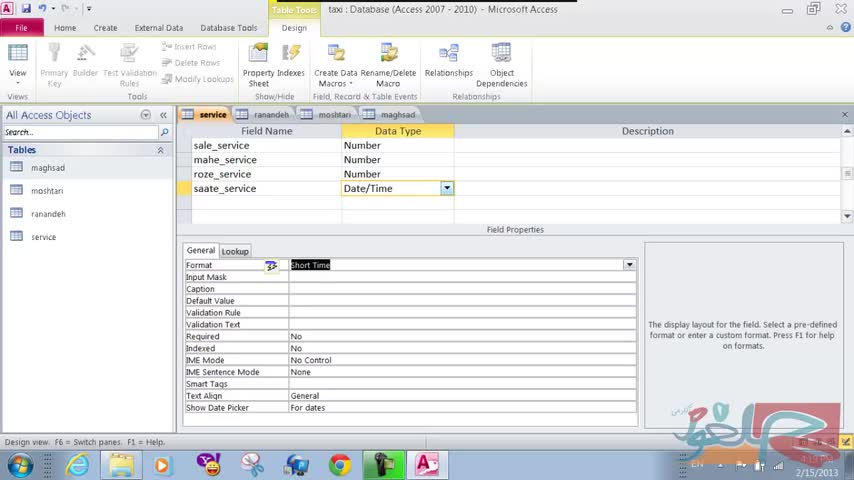
Task: Switch to the Home ribbon tab
Action: (65, 28)
